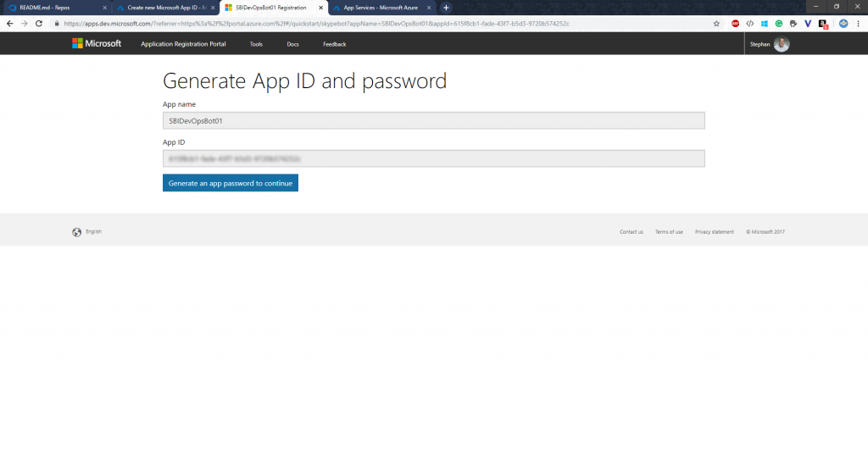Close the App Services - Microsoft Azure tab
The height and width of the screenshot is (470, 868).
(x=428, y=8)
